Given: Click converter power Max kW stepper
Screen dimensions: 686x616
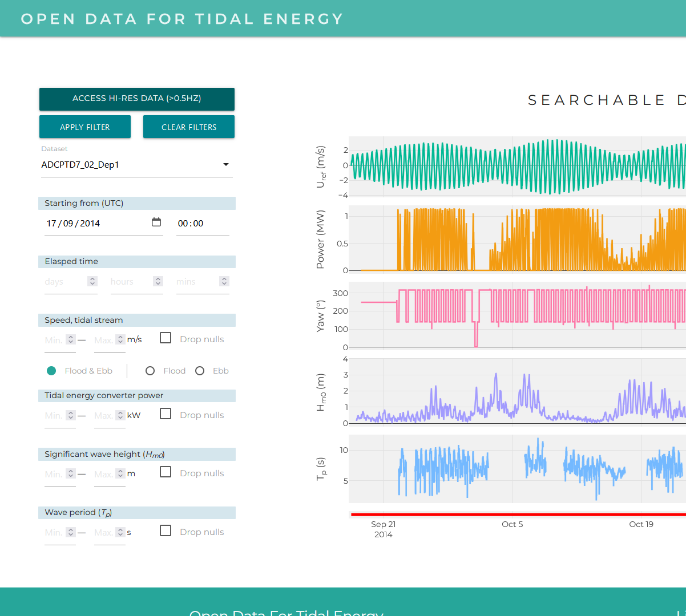Looking at the screenshot, I should 120,415.
